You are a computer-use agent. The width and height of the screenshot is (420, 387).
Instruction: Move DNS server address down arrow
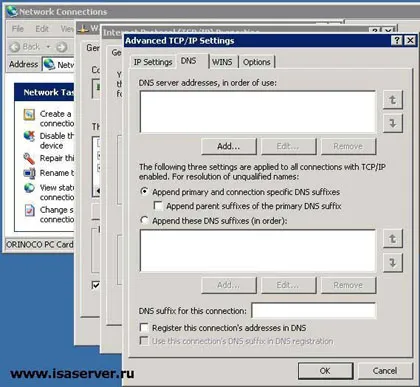point(393,123)
